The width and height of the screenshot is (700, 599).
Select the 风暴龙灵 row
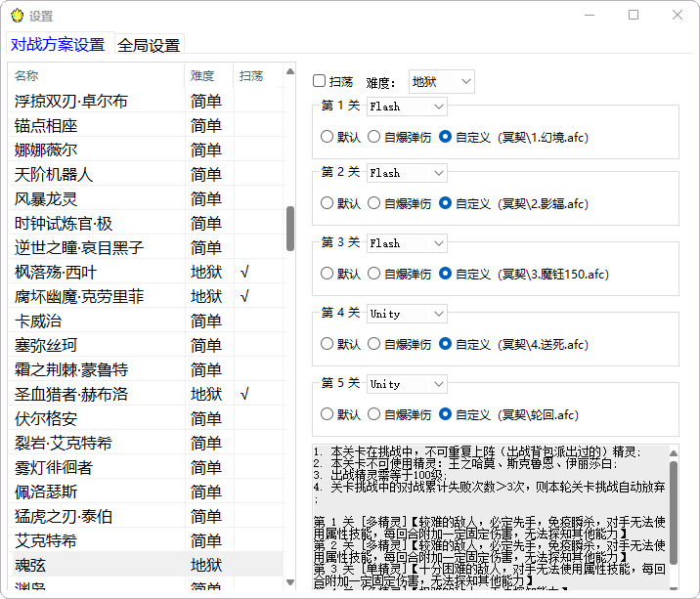(x=146, y=198)
